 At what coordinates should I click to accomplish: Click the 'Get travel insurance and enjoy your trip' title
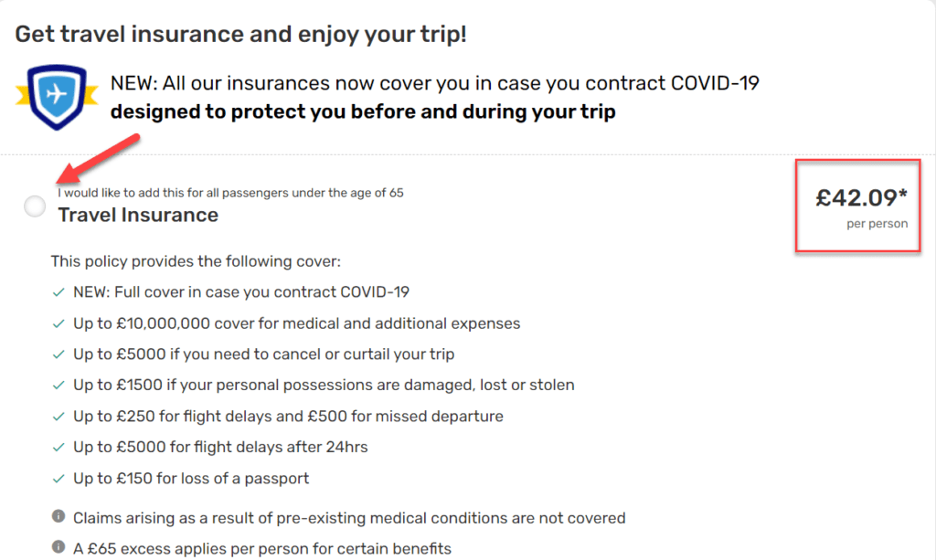240,34
